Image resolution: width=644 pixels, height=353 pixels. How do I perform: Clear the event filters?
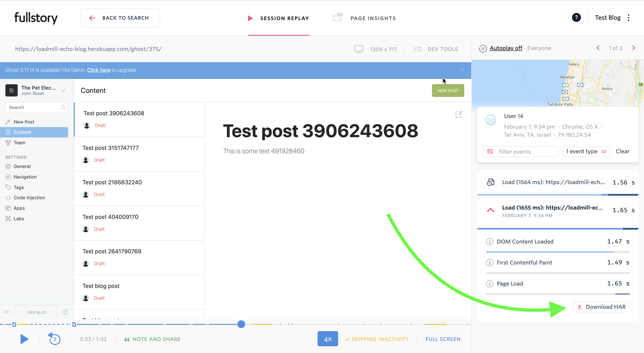pyautogui.click(x=623, y=151)
